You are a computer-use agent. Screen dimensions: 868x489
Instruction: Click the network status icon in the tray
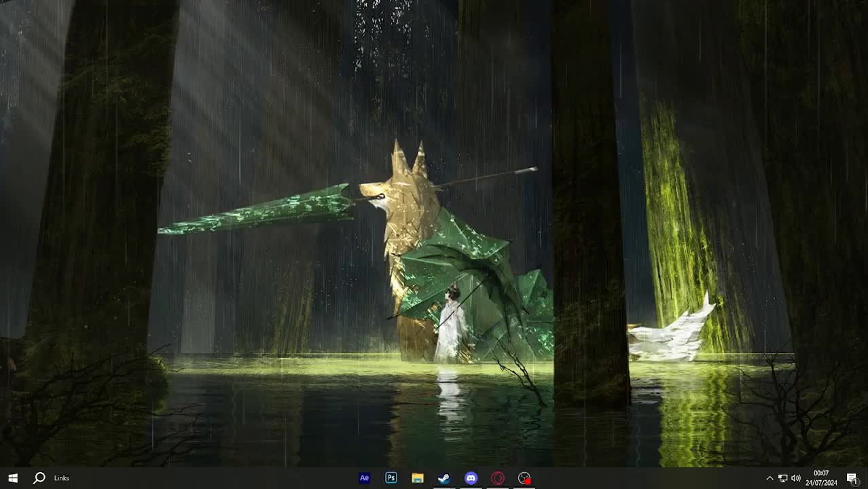click(x=782, y=477)
